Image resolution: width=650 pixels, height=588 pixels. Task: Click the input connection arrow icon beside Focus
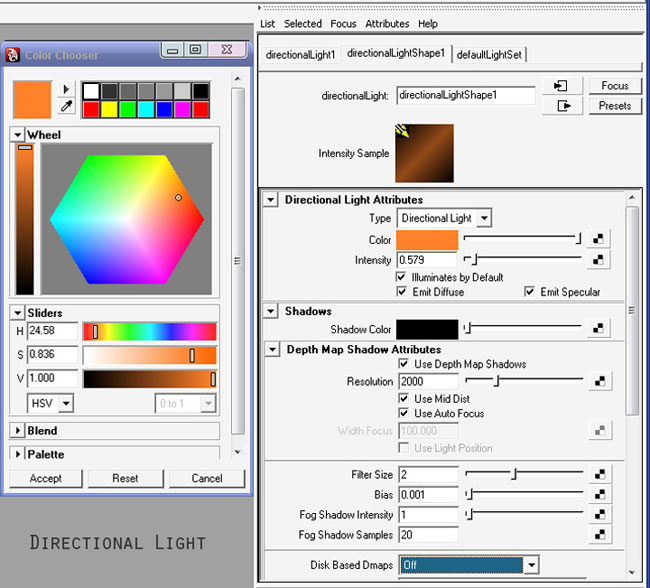(x=562, y=87)
